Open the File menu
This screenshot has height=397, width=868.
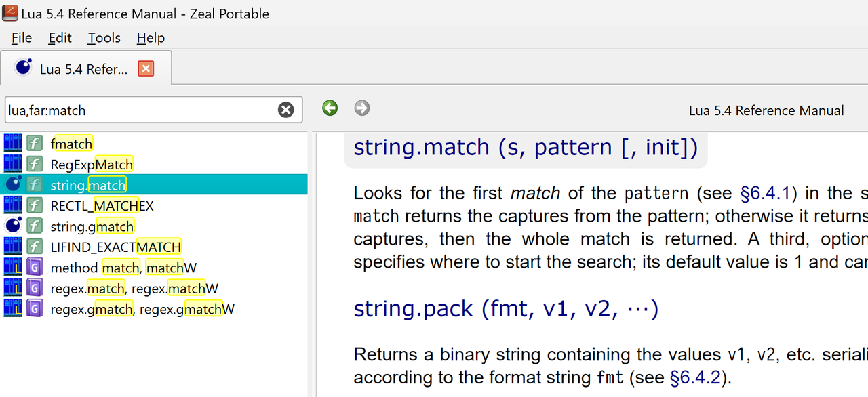[22, 38]
